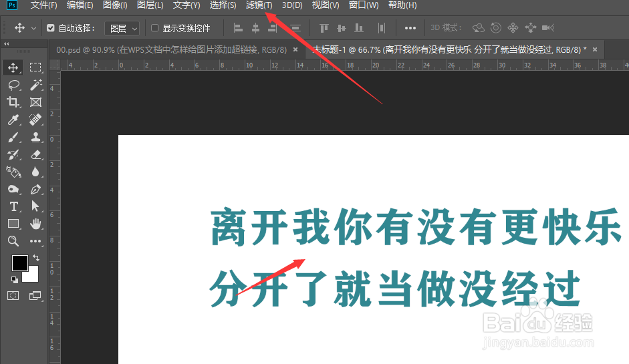Click the Move tool options bar icon
Image resolution: width=629 pixels, height=364 pixels.
pyautogui.click(x=19, y=28)
